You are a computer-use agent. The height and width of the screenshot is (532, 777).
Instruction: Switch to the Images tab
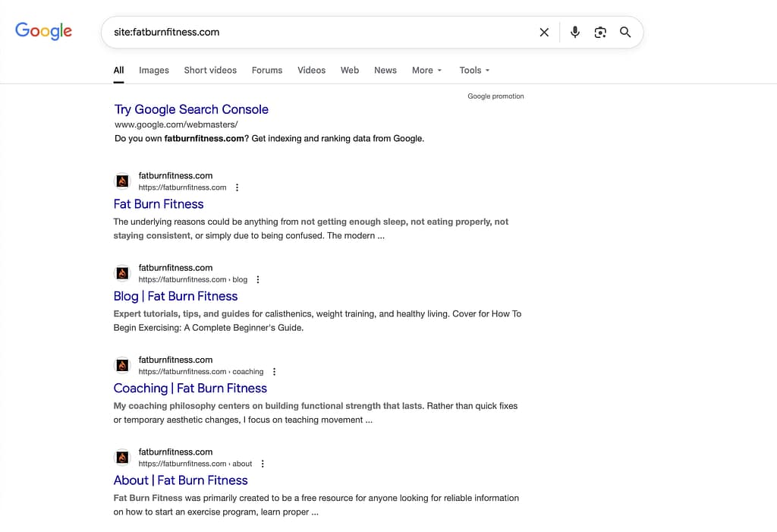[x=153, y=70]
